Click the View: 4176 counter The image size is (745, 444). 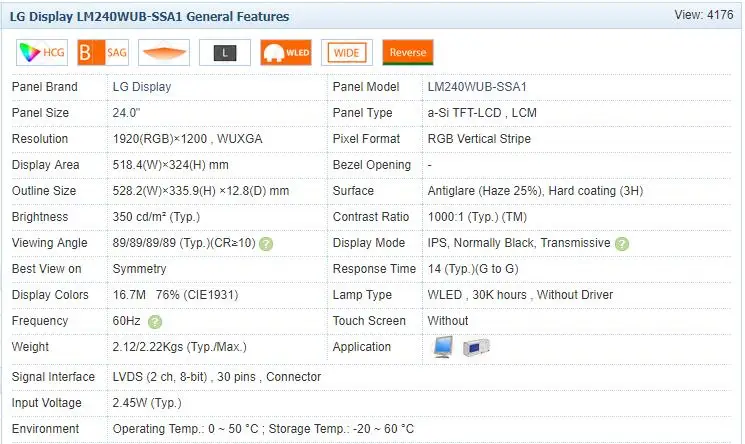pos(704,15)
